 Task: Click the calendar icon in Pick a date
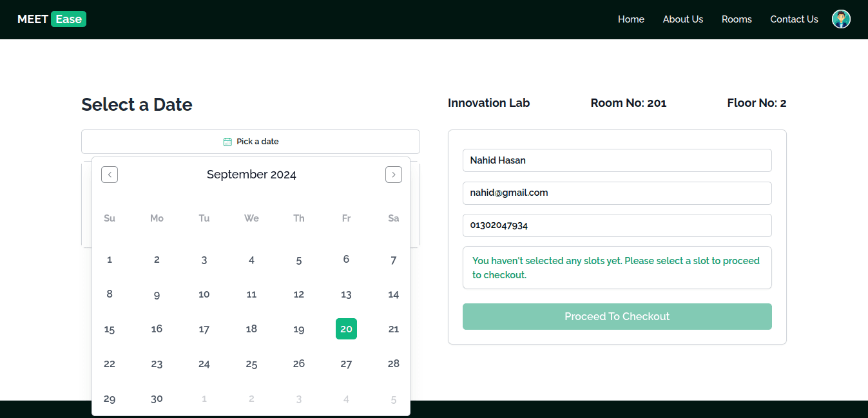[227, 142]
